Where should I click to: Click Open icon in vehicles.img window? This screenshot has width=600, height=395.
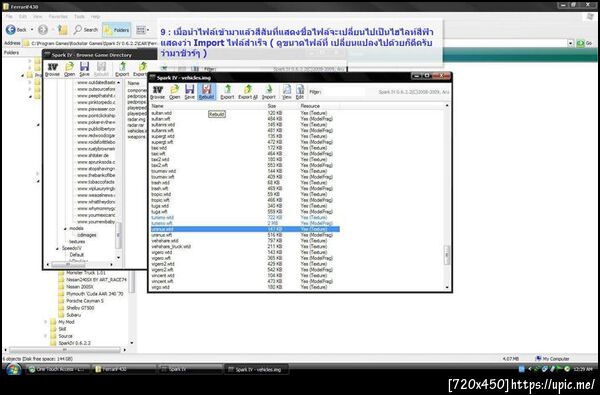point(174,92)
